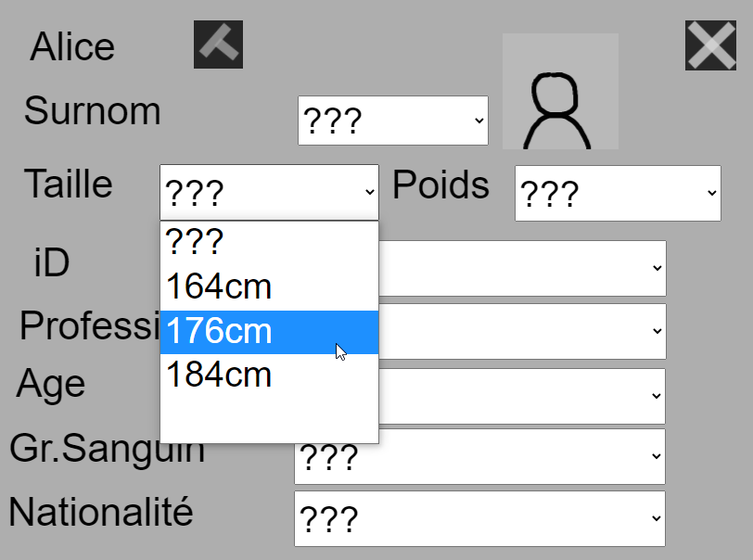Click the tools/wrench icon next to Alice
The height and width of the screenshot is (560, 753).
point(217,45)
